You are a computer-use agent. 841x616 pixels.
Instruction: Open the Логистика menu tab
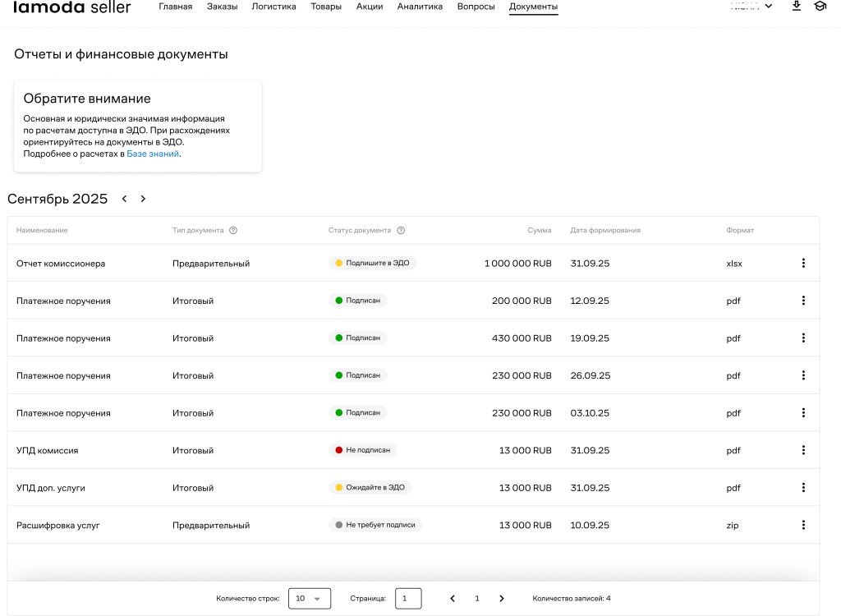point(274,7)
